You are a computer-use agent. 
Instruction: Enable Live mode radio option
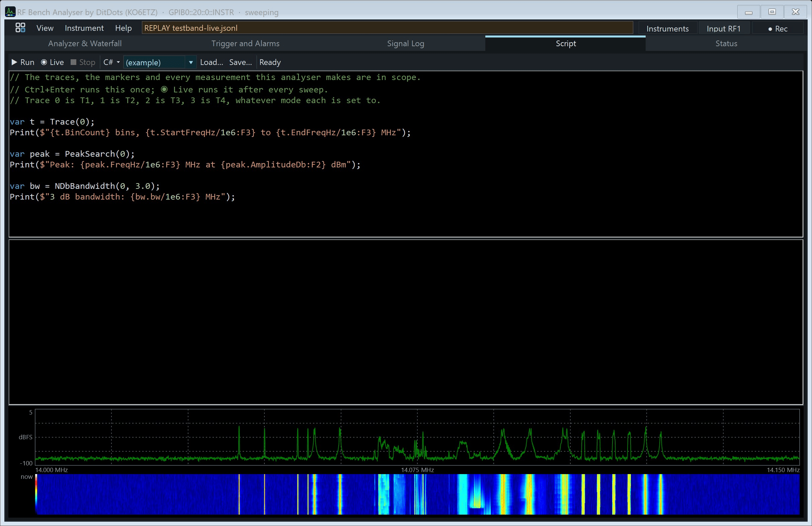[x=53, y=62]
